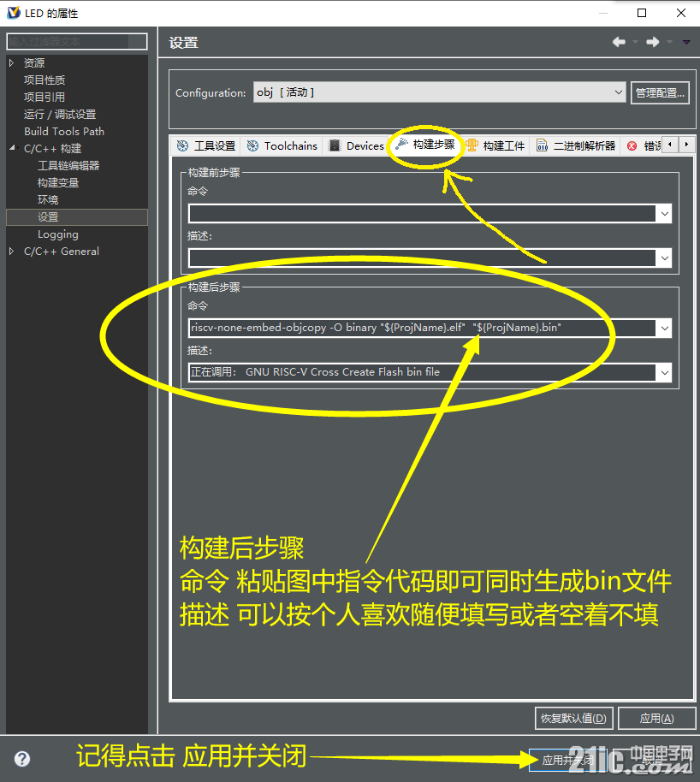The image size is (700, 782).
Task: Select 运行 / 调试设置 in the tree
Action: 60,114
